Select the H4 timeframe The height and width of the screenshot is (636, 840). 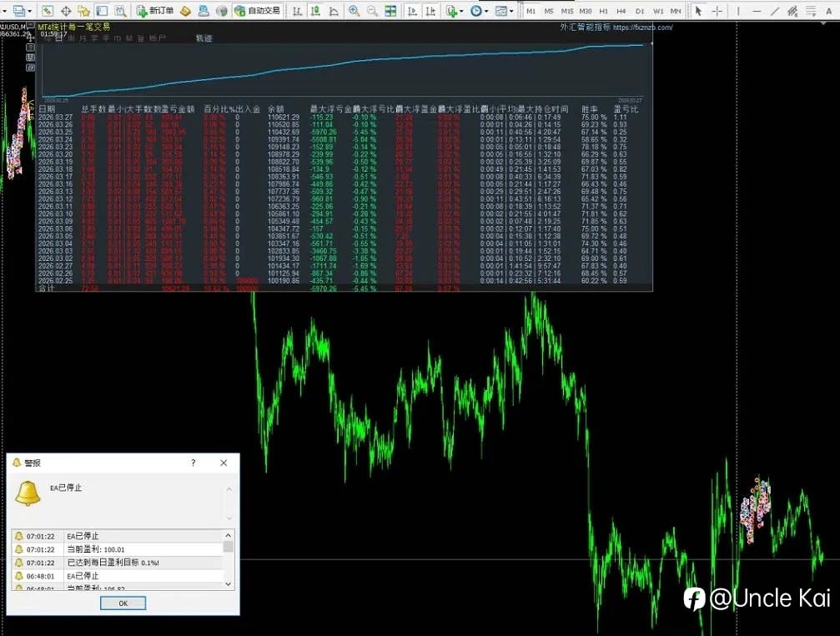click(x=621, y=11)
